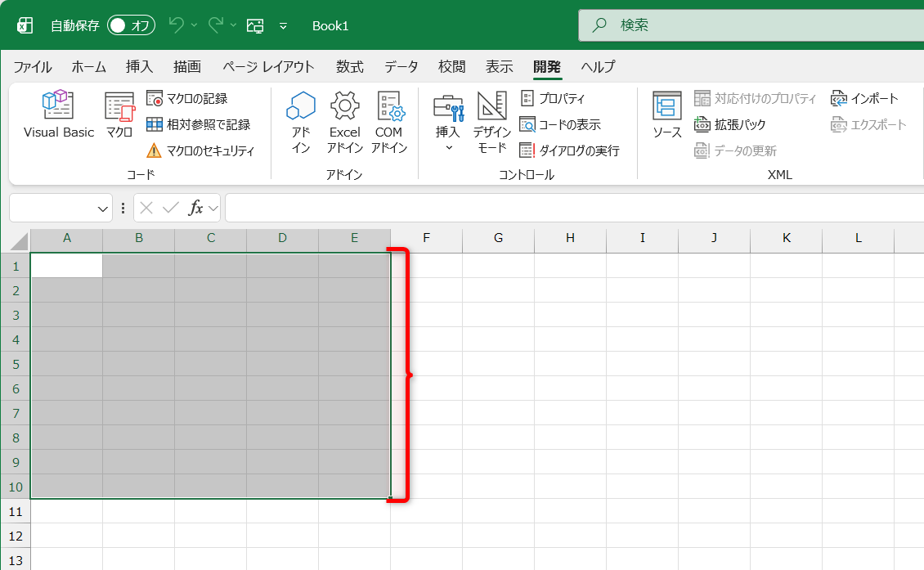This screenshot has height=570, width=924.
Task: Open the ヘルプ tab
Action: [x=598, y=66]
